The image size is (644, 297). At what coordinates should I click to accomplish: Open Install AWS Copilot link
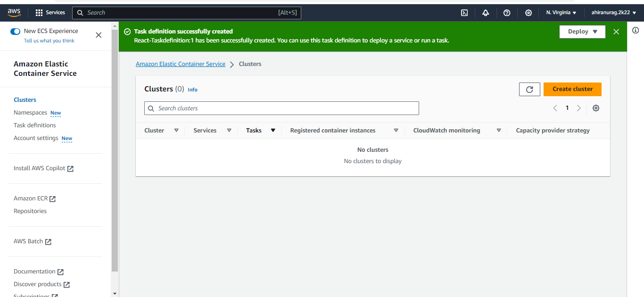click(40, 168)
